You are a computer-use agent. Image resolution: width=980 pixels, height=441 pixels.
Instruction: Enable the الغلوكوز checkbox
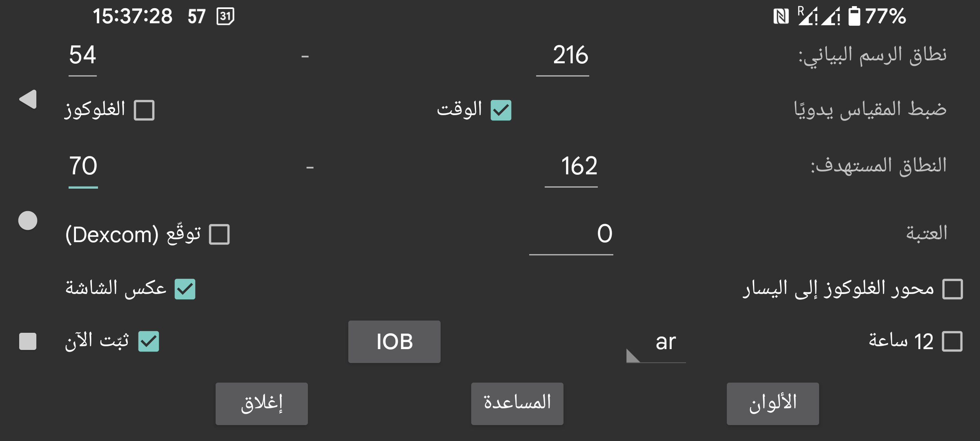pos(144,109)
